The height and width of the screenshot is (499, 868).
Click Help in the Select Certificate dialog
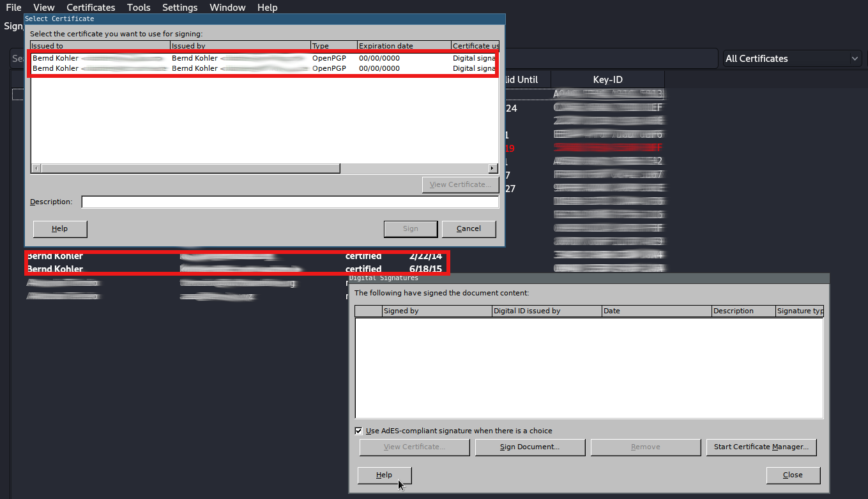[59, 229]
